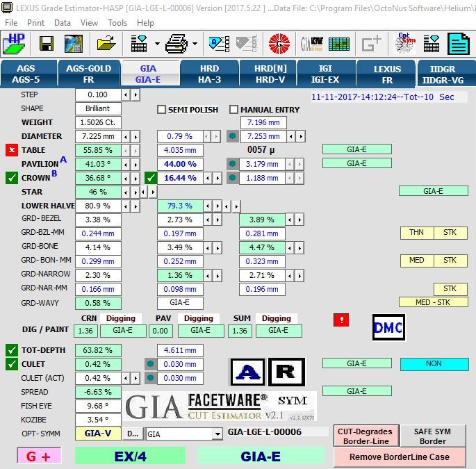Open the File menu
The image size is (476, 469).
(11, 23)
